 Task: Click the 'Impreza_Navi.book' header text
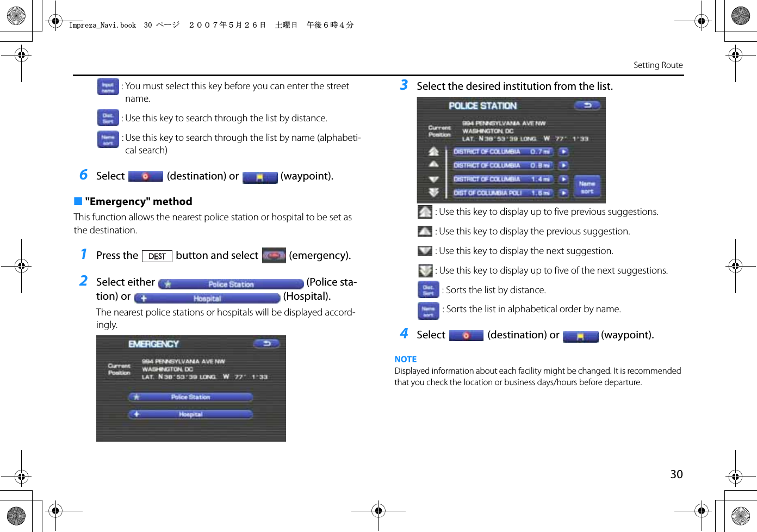[x=102, y=25]
